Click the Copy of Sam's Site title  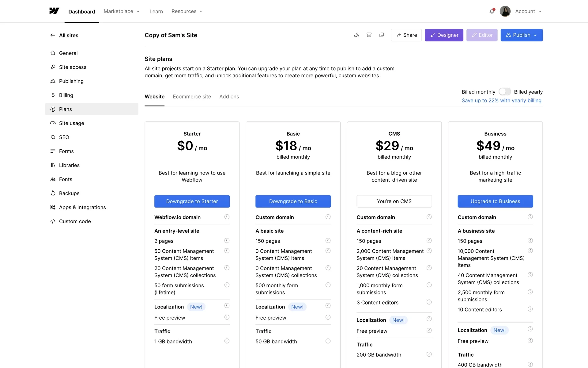(x=171, y=35)
